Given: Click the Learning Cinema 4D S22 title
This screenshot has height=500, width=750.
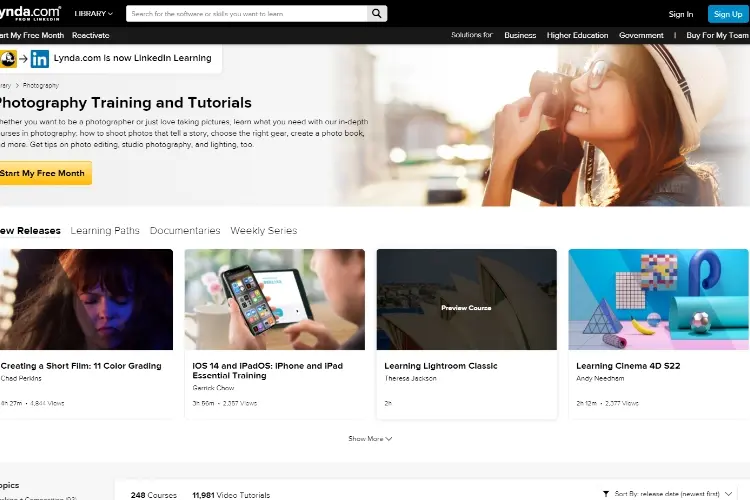Looking at the screenshot, I should click(628, 366).
